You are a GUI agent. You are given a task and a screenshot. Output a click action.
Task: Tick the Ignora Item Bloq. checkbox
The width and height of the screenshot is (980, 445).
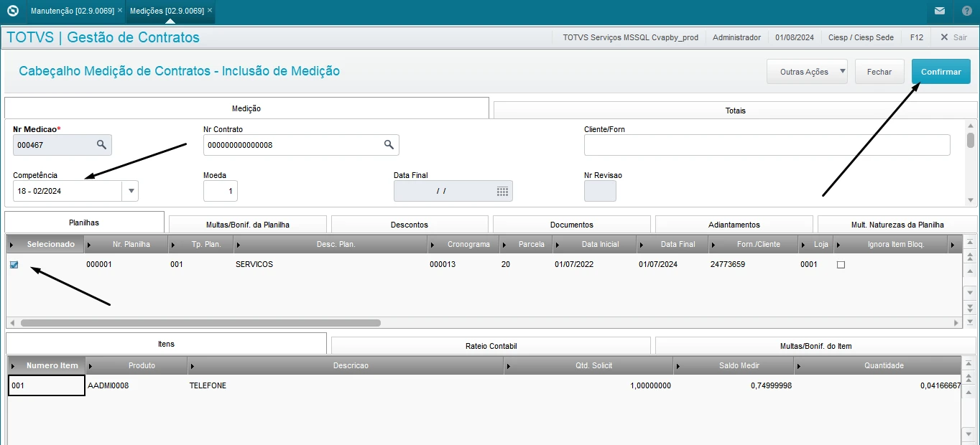841,265
